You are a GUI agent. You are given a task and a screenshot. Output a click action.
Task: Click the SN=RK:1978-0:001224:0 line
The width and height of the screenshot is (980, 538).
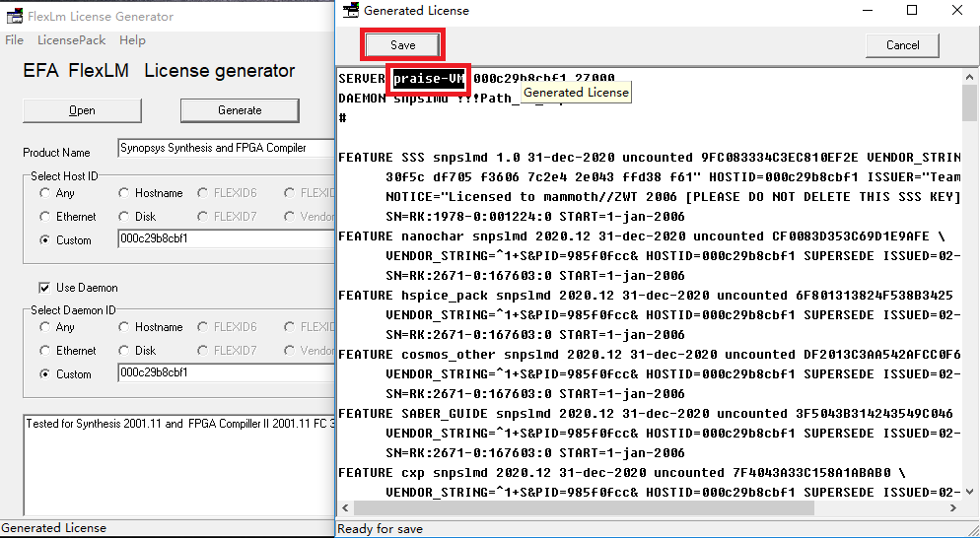tap(535, 217)
